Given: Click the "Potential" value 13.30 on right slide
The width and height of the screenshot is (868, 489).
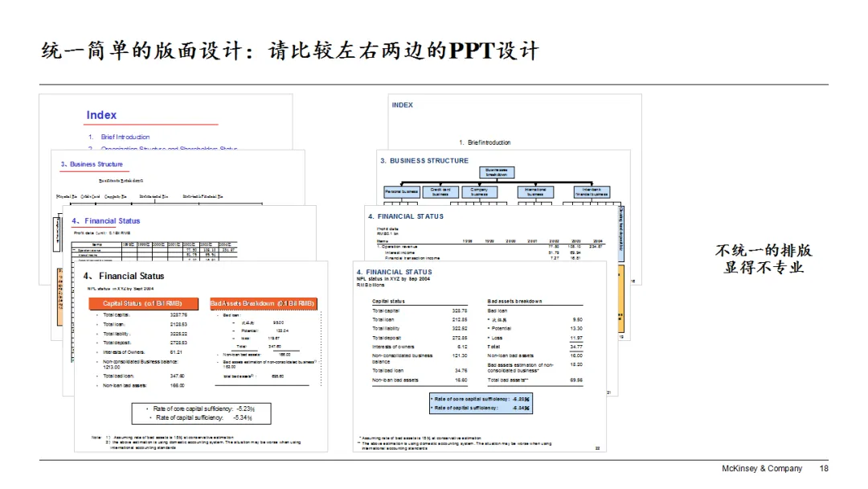Looking at the screenshot, I should [x=576, y=328].
